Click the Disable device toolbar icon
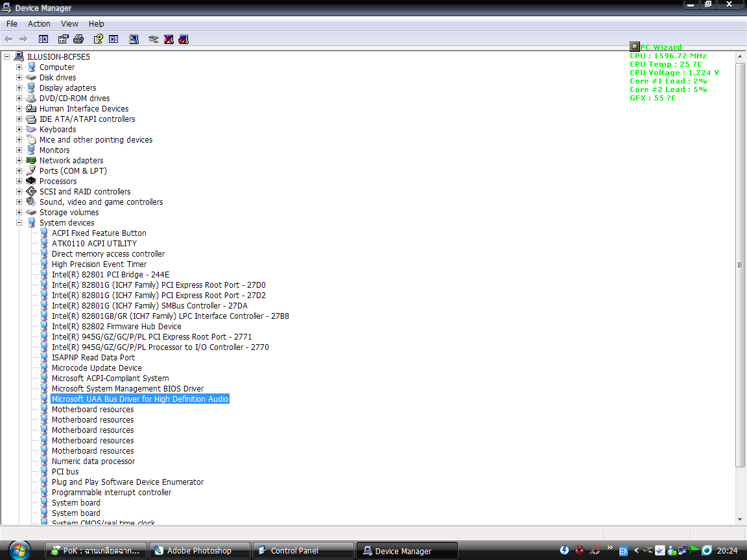 pyautogui.click(x=184, y=39)
